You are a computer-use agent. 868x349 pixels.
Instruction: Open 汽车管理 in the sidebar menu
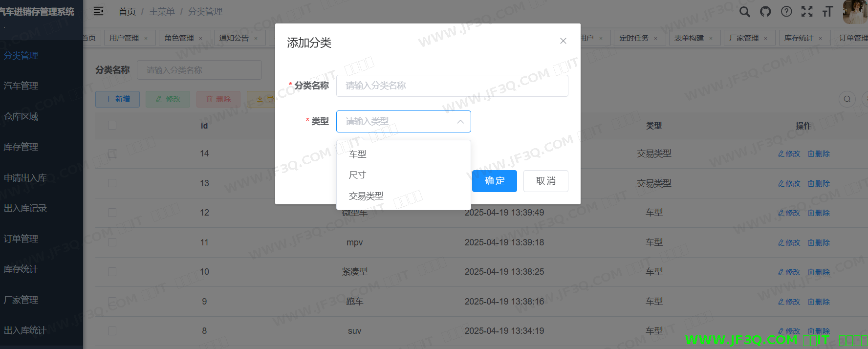pyautogui.click(x=21, y=86)
